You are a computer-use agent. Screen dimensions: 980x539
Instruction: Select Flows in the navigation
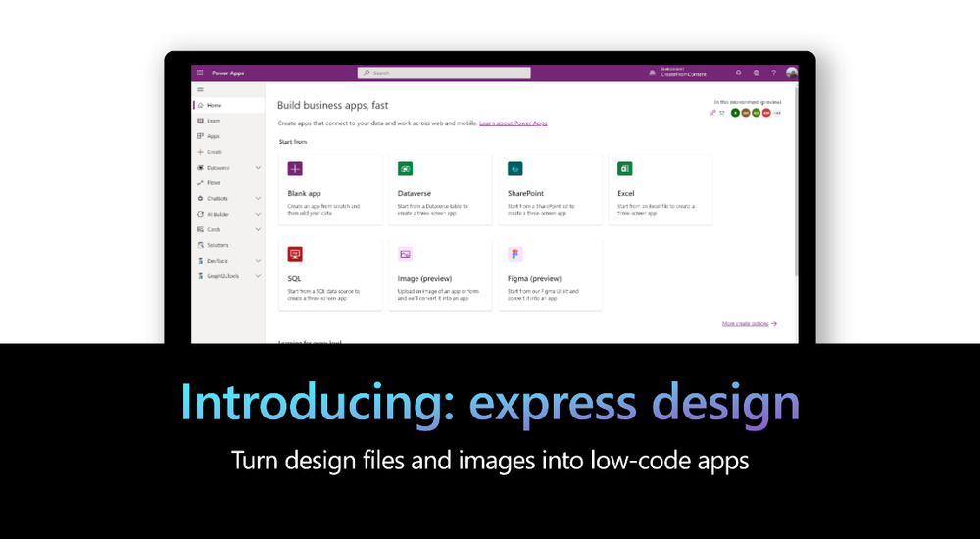(x=228, y=182)
